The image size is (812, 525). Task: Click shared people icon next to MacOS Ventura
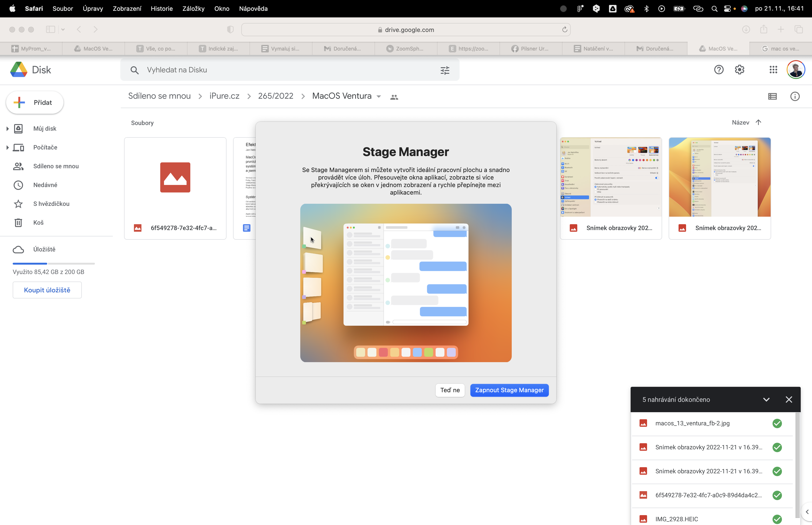[394, 97]
